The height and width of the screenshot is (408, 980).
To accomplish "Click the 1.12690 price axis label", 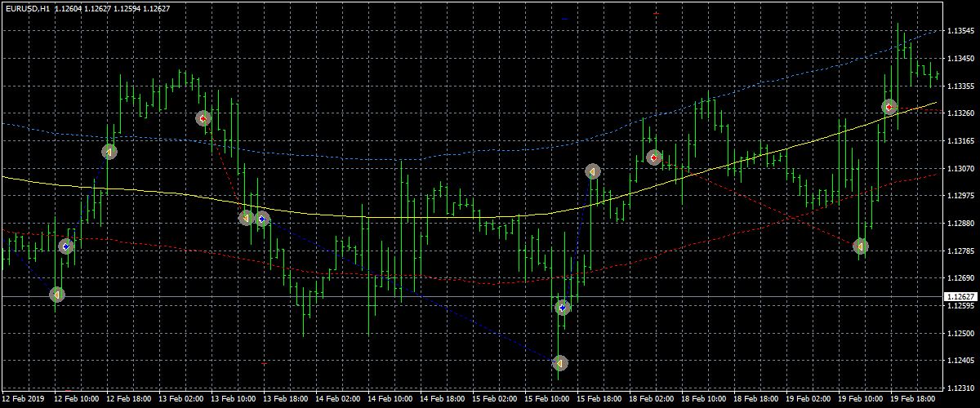I will (960, 278).
